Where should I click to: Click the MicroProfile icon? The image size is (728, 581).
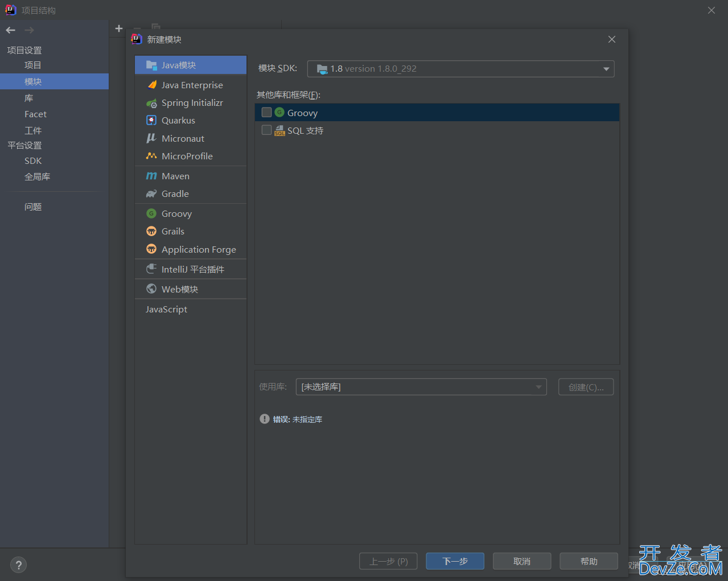click(x=151, y=156)
